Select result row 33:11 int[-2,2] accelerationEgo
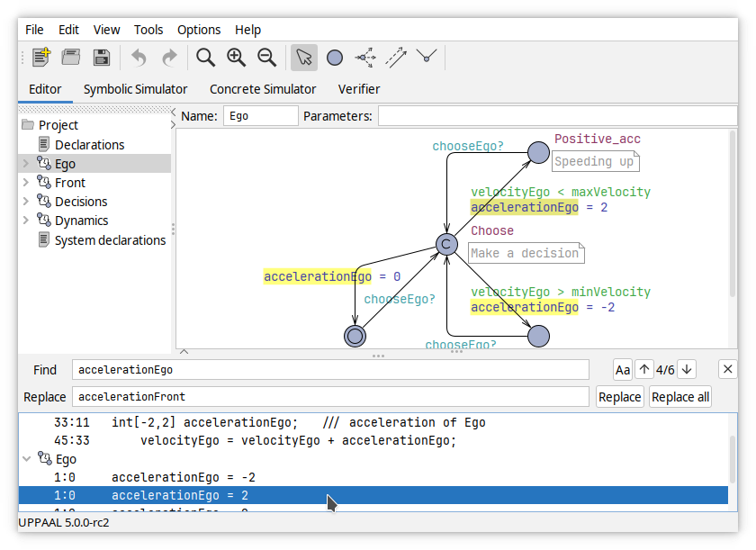The height and width of the screenshot is (550, 756). coord(373,423)
